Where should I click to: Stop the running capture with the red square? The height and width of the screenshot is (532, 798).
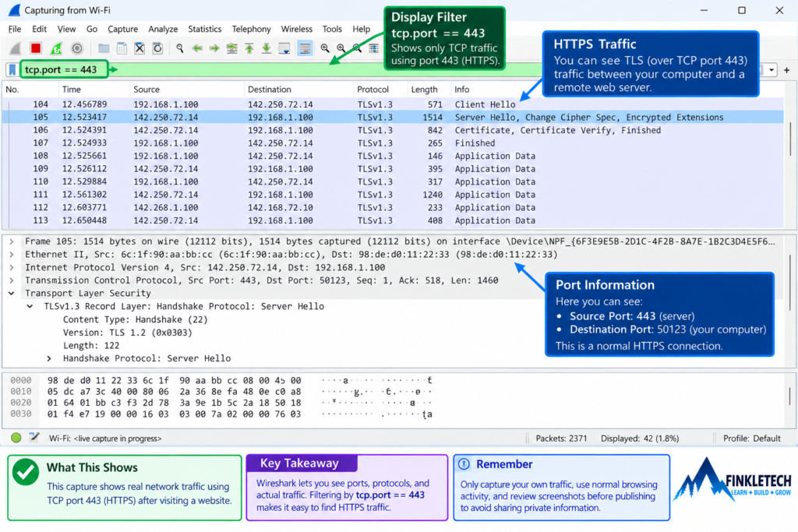click(36, 48)
